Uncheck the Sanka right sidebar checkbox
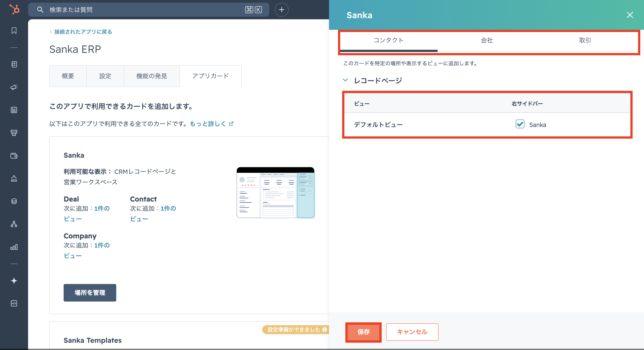The width and height of the screenshot is (644, 350). pyautogui.click(x=520, y=124)
